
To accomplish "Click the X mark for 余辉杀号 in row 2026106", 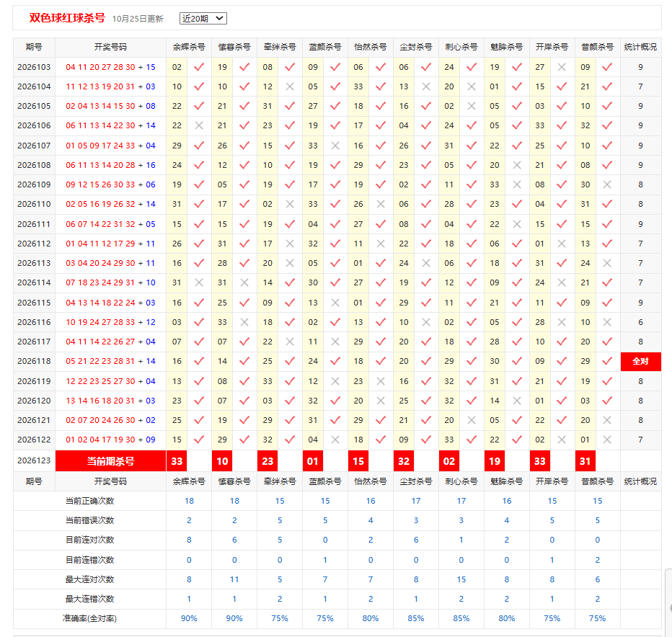I will pyautogui.click(x=199, y=125).
